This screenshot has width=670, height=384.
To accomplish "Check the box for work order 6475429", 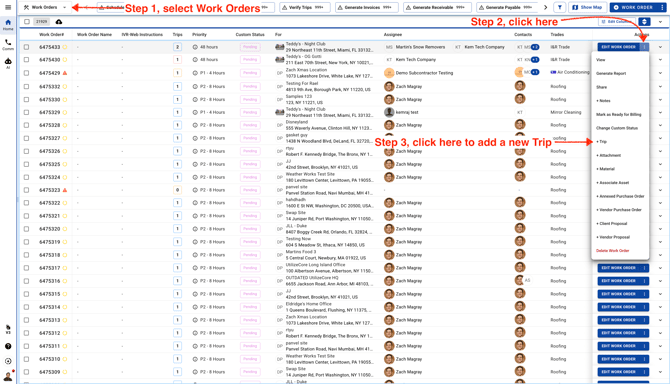I will (26, 73).
